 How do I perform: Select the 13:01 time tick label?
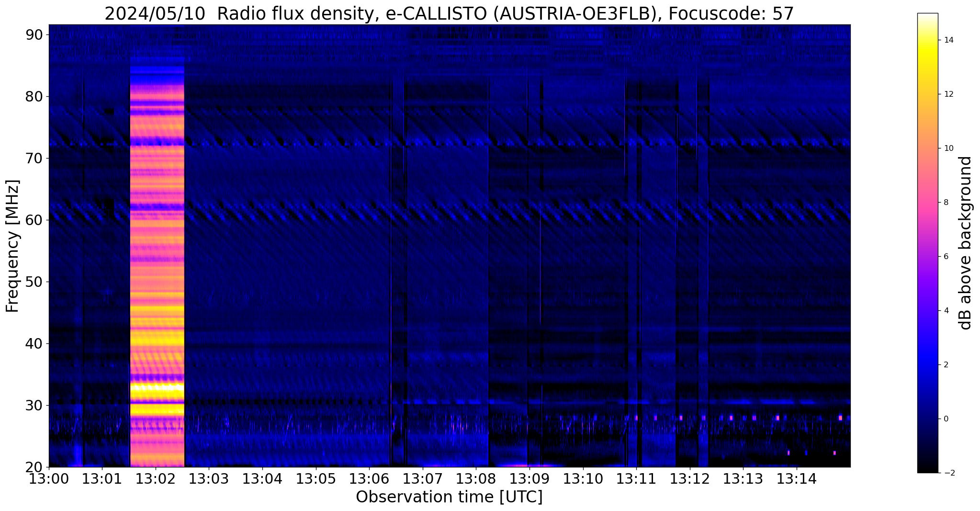click(102, 478)
